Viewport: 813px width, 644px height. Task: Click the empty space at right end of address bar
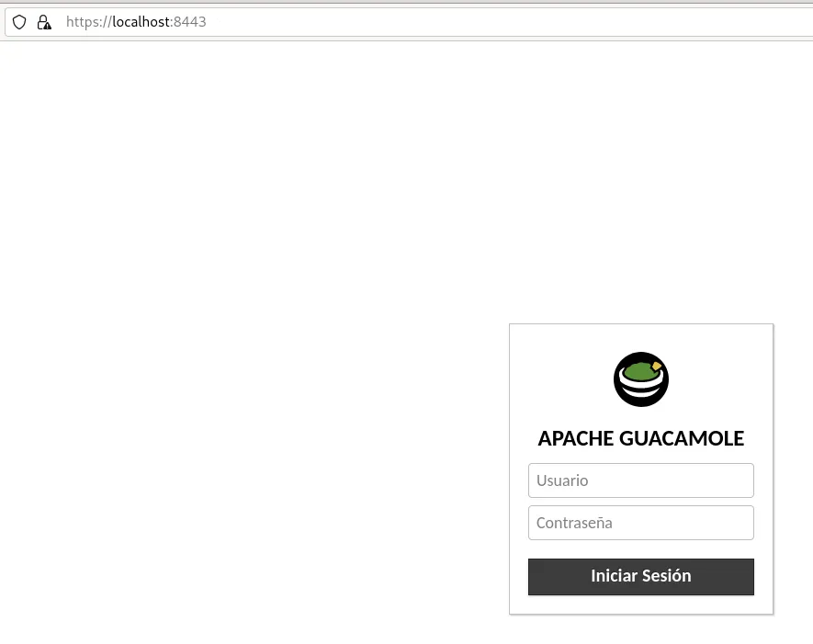tap(735, 22)
